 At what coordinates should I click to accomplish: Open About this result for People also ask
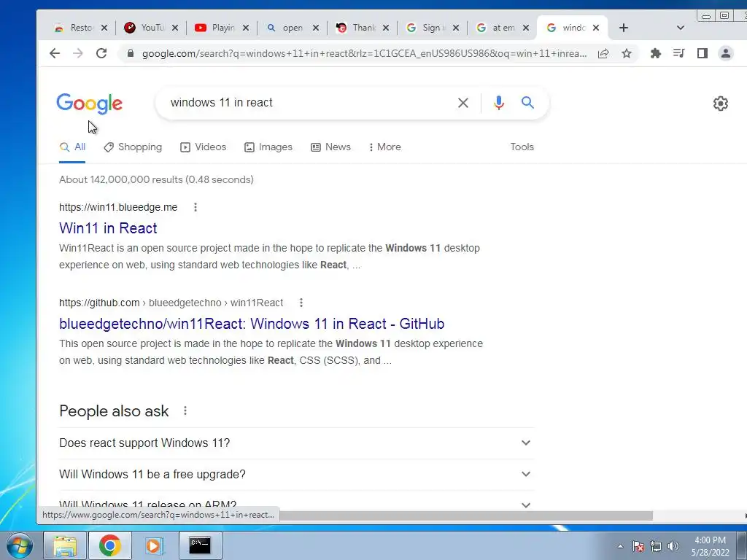pyautogui.click(x=185, y=411)
